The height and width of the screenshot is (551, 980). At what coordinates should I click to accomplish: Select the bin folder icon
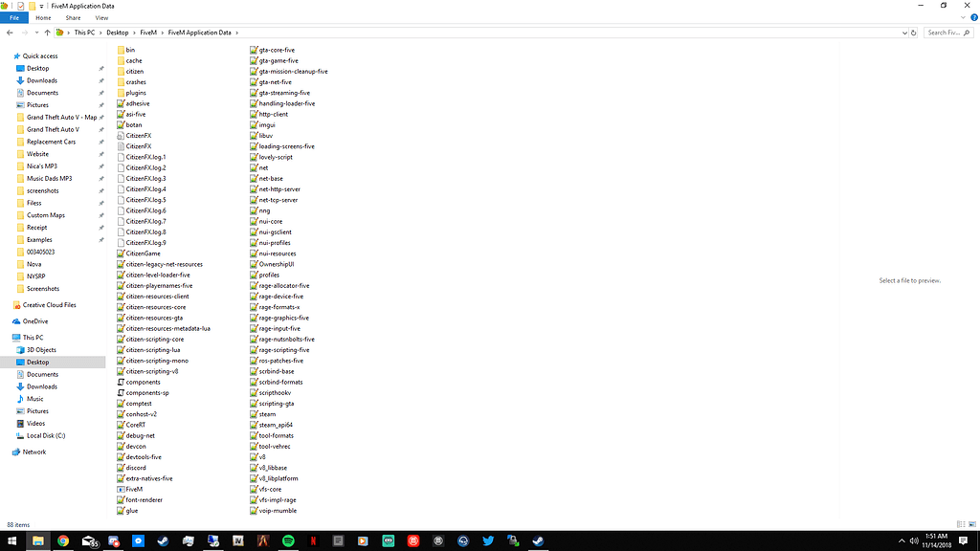coord(122,50)
